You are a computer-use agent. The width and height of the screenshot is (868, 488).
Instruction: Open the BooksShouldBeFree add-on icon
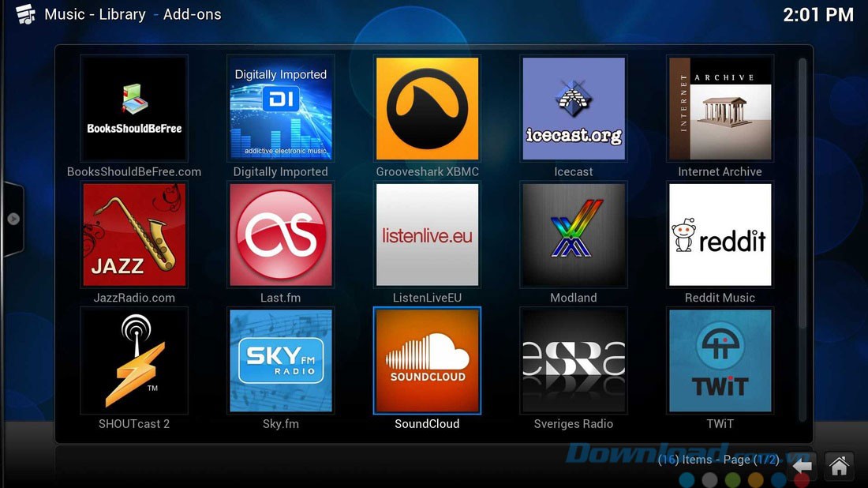click(134, 108)
